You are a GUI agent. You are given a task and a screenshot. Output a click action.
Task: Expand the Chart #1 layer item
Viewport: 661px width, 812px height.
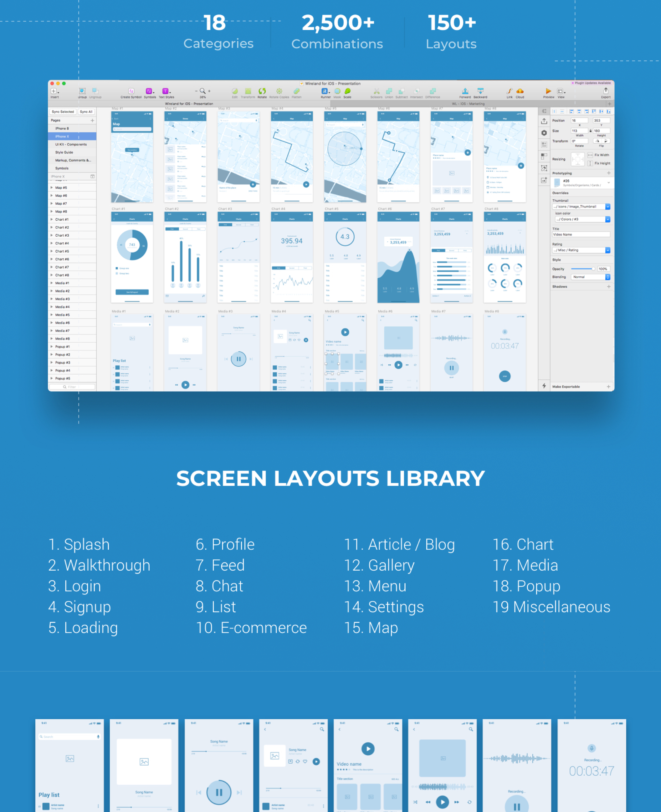pos(54,220)
